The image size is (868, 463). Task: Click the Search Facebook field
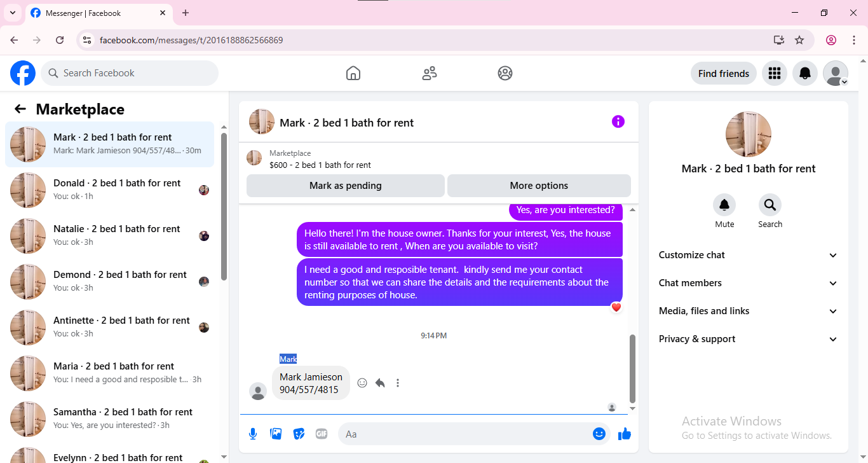[x=130, y=73]
